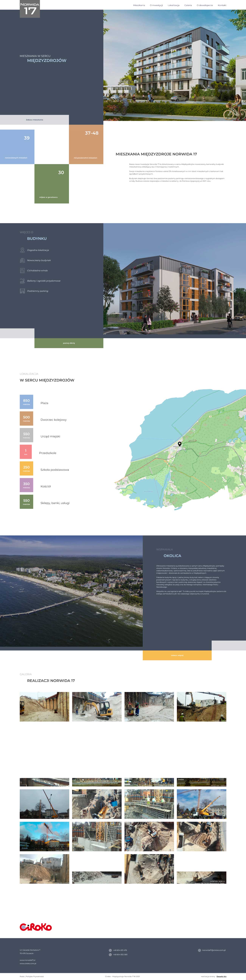Open the Mieszkania menu item
Viewport: 246px width, 980px height.
[x=139, y=5]
